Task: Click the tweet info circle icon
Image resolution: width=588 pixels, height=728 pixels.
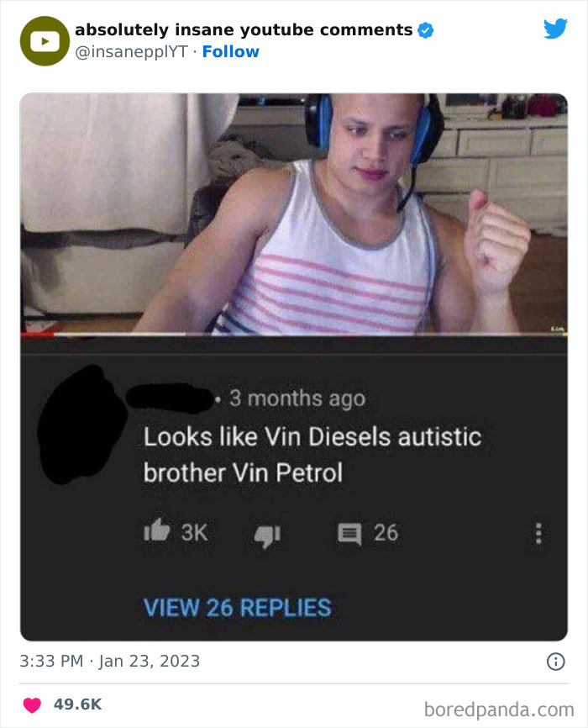Action: coord(555,661)
